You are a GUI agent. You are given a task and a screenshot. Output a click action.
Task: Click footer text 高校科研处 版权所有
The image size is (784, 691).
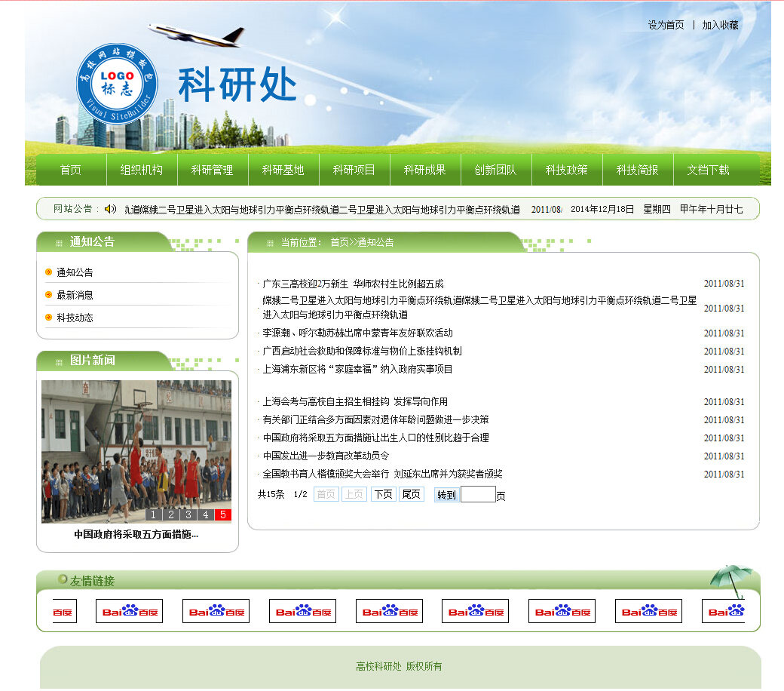click(x=399, y=666)
